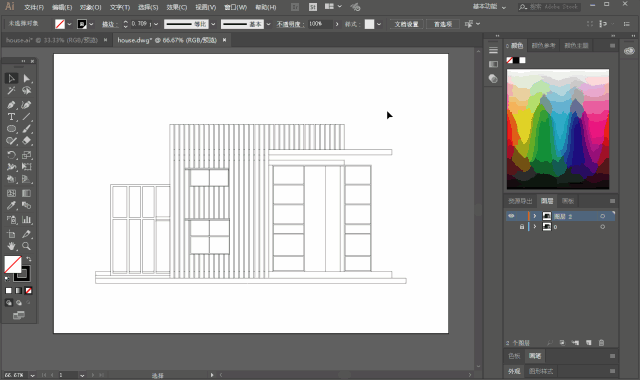640x380 pixels.
Task: Click the 文档设置 button
Action: click(406, 24)
